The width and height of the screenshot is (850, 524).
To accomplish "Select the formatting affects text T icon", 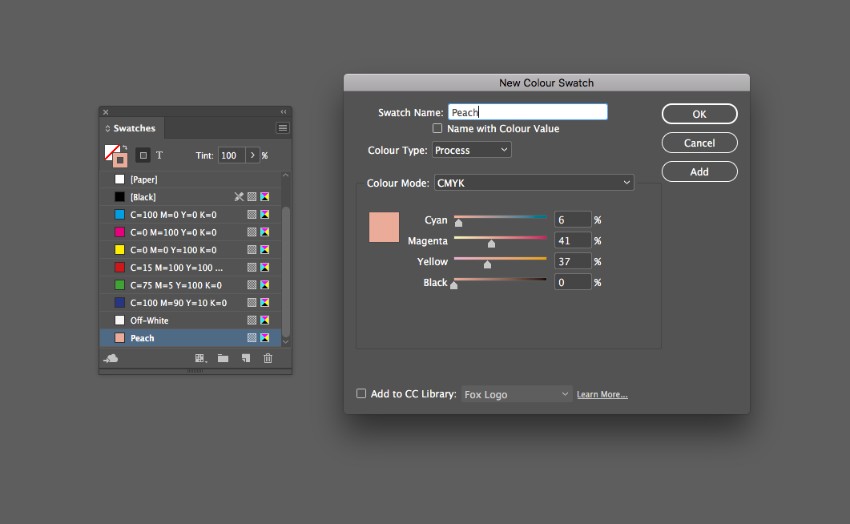I will tap(159, 155).
